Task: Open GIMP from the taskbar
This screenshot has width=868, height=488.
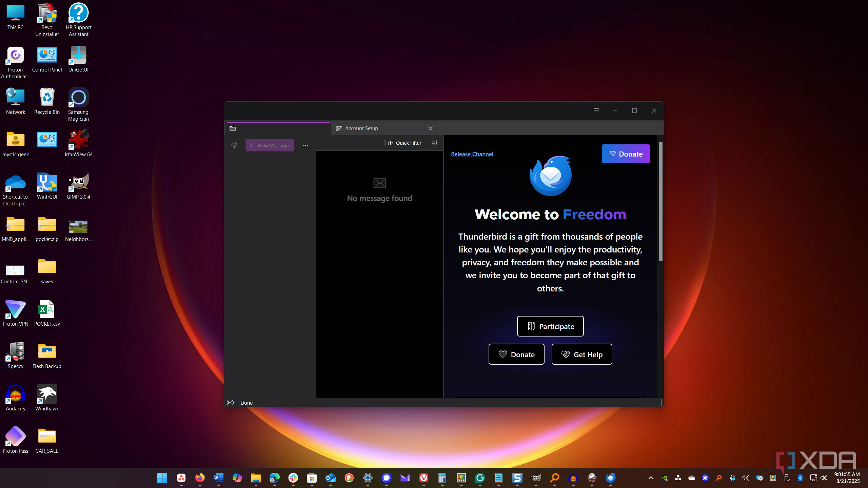Action: (536, 478)
